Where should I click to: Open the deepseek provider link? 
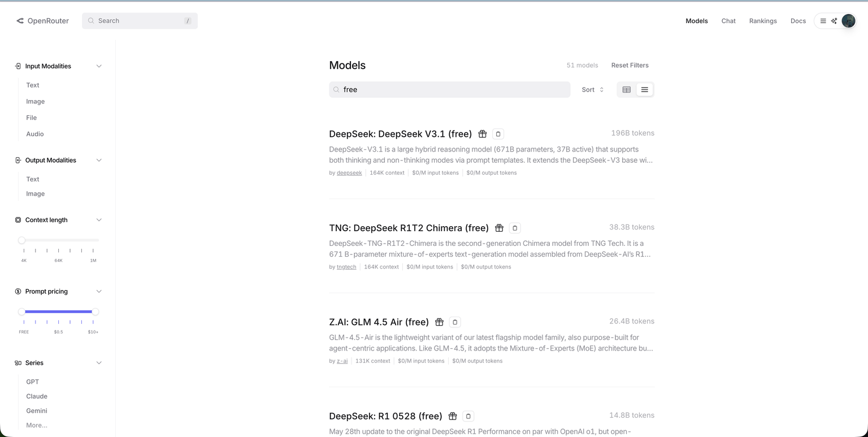[349, 173]
